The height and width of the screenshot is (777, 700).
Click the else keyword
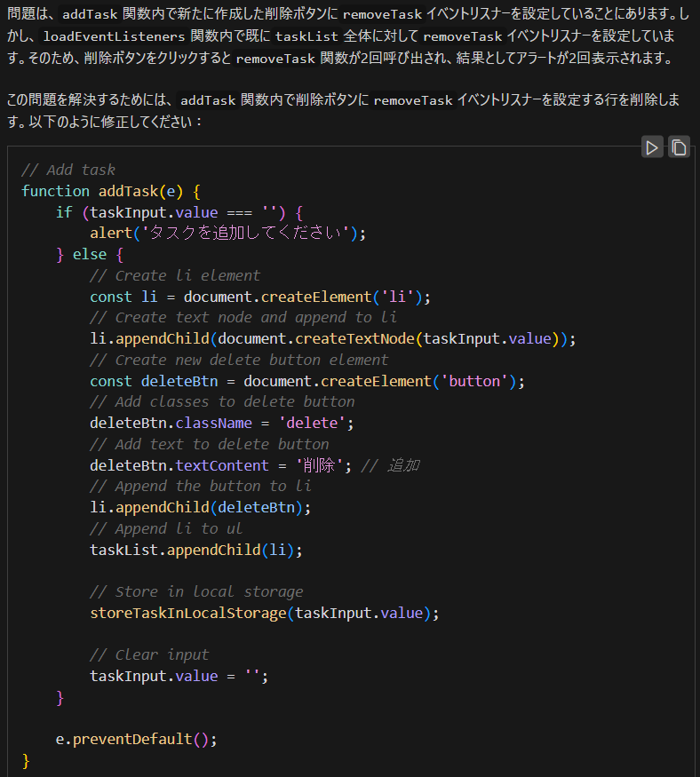click(89, 254)
